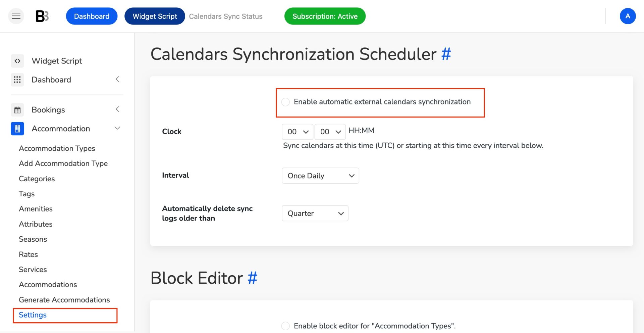Viewport: 644px width, 333px height.
Task: Enable block editor for Accommodation Types
Action: 285,326
